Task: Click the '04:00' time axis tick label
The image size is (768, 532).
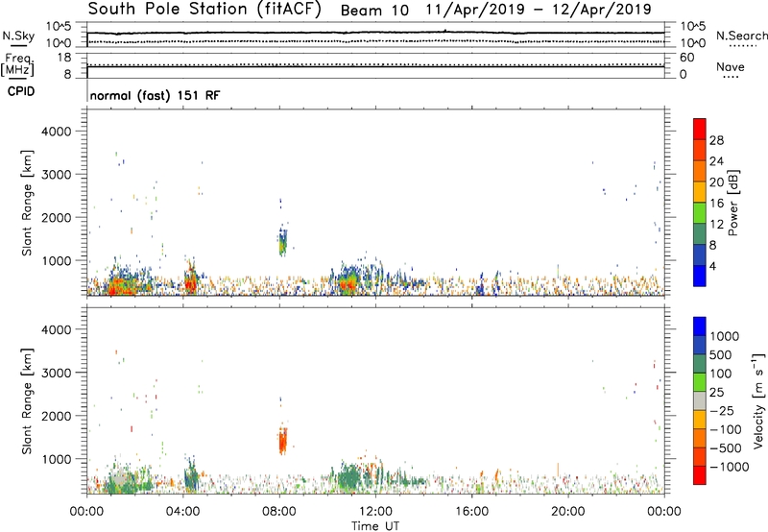Action: coord(183,512)
